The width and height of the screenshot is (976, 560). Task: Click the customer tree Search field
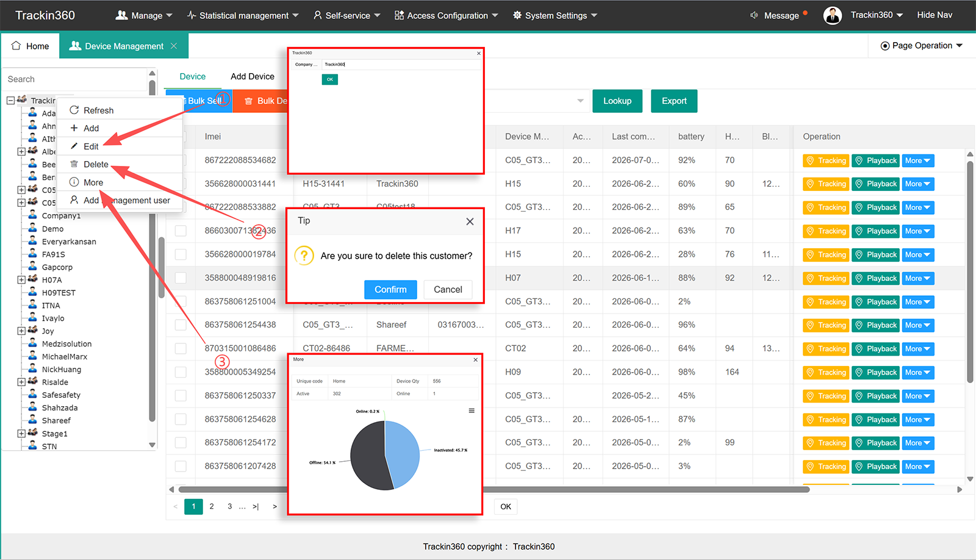pyautogui.click(x=75, y=79)
